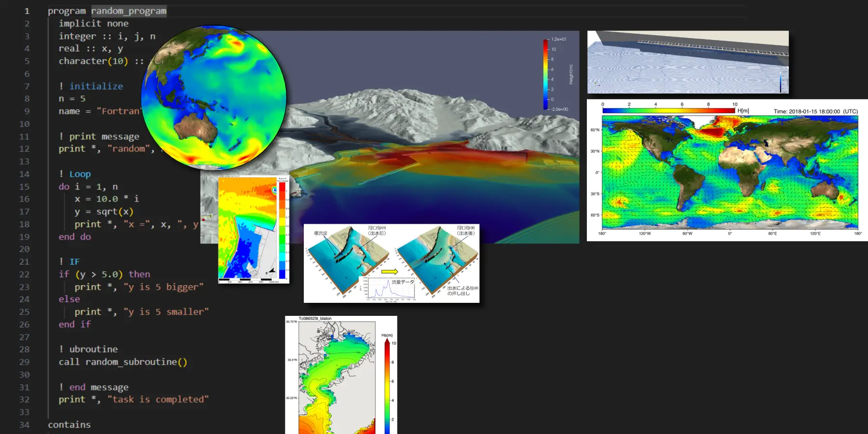
Task: Click the "y = sqrt(x)" line
Action: (104, 212)
